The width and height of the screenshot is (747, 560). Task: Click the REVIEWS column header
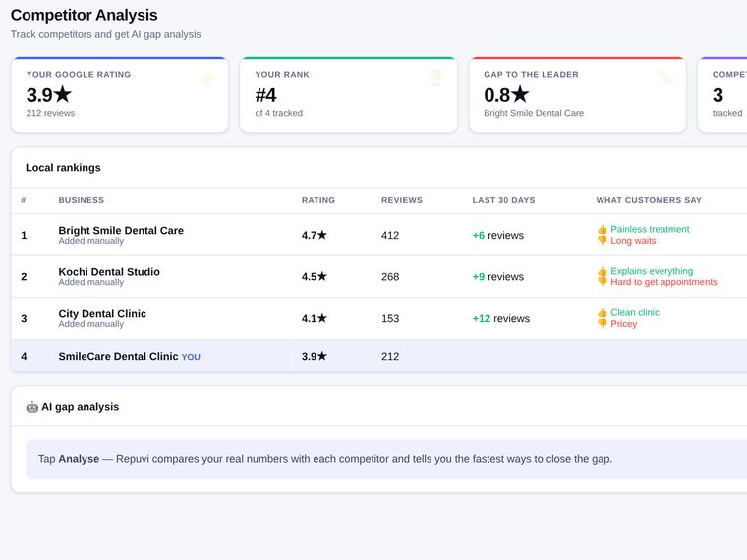[x=402, y=200]
